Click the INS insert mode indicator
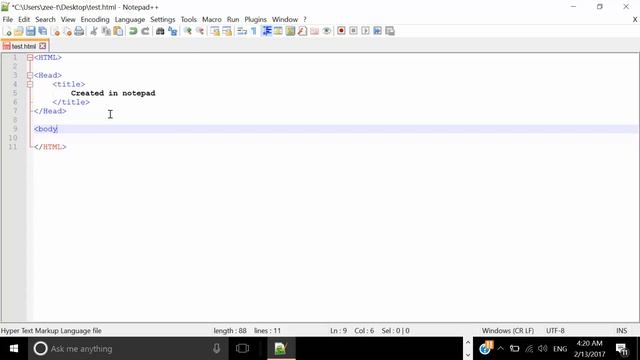This screenshot has width=640, height=360. point(621,331)
